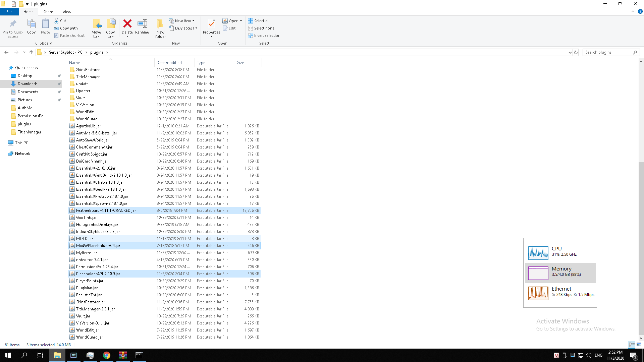Click the Properties icon in the ribbon
Screen dimensions: 644x362
tap(211, 24)
